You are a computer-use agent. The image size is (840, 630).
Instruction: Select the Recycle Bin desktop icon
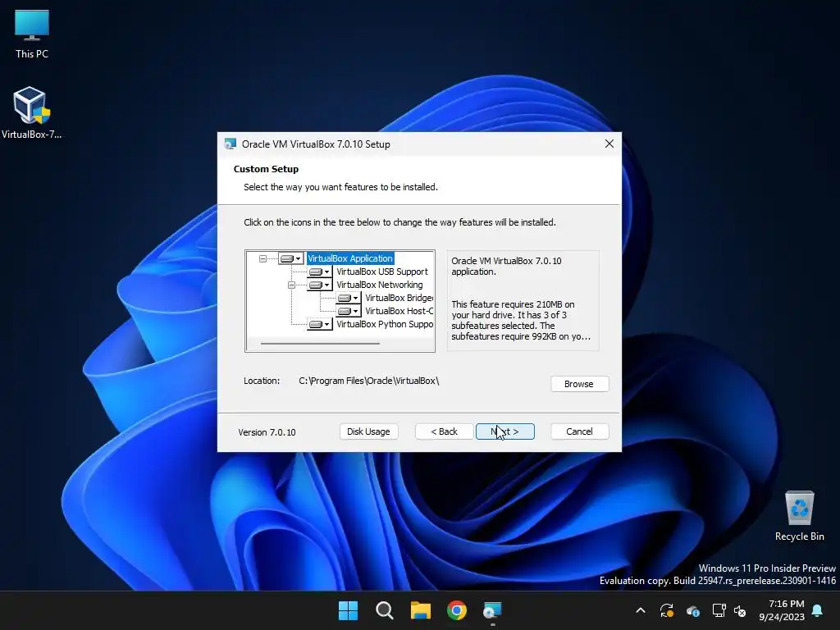799,515
